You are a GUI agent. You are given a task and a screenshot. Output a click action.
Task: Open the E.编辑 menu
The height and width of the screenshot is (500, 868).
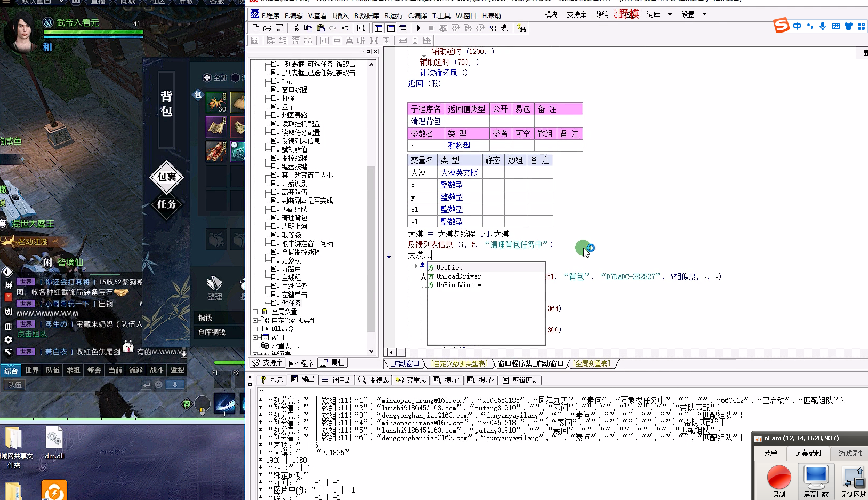click(293, 15)
